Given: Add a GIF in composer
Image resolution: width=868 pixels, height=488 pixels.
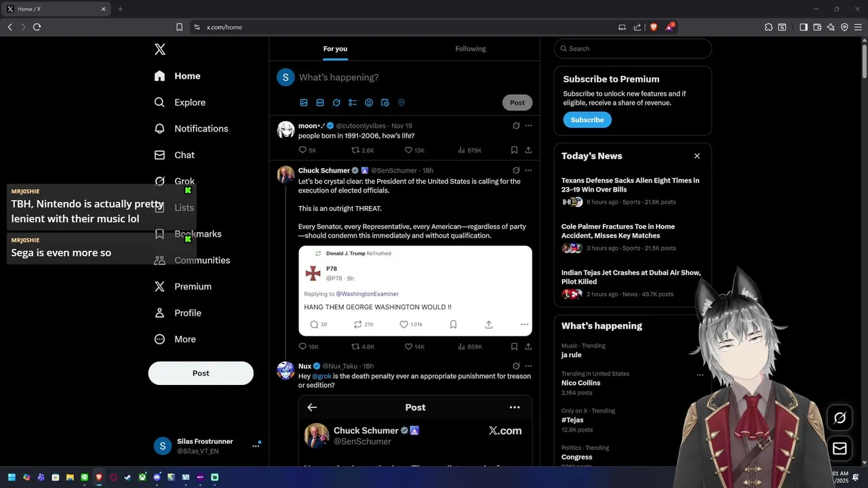Looking at the screenshot, I should [320, 103].
